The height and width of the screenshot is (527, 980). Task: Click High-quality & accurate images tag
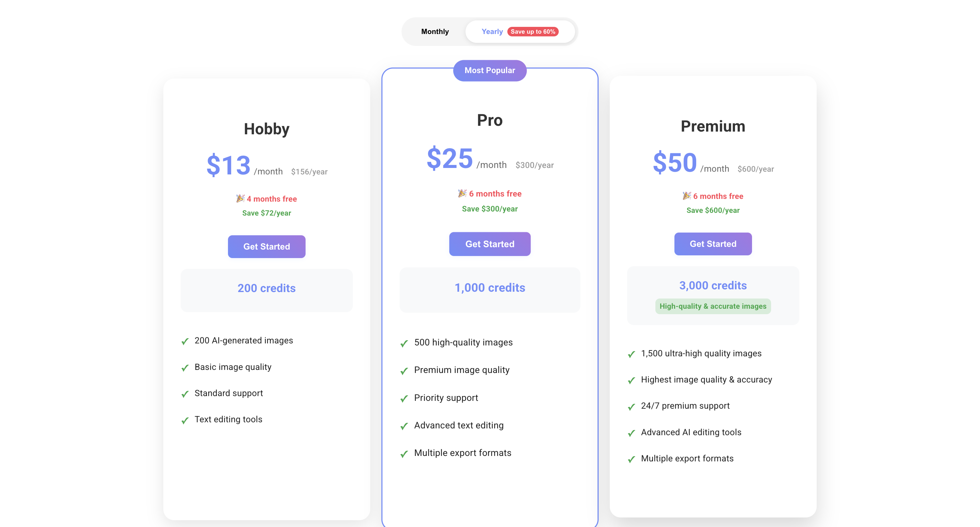[713, 306]
